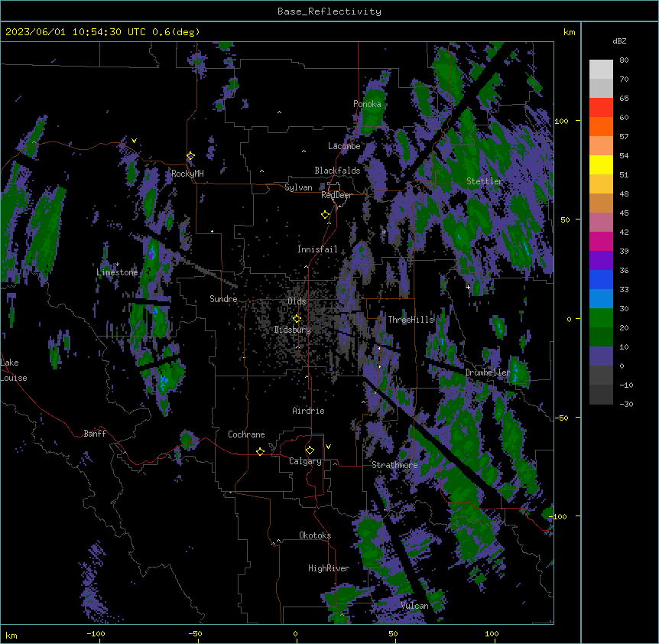The image size is (659, 644).
Task: Click the -50 tick label on the right axis
Action: (561, 418)
